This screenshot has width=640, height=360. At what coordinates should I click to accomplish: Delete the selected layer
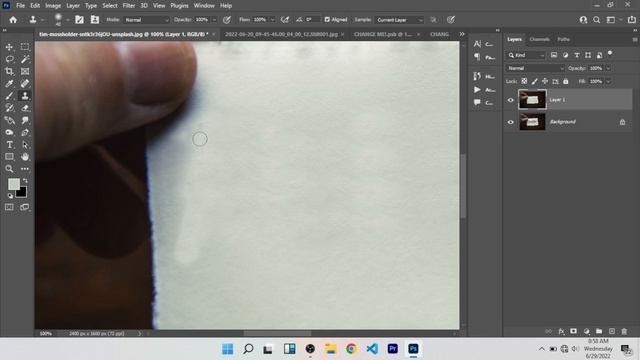(x=624, y=331)
